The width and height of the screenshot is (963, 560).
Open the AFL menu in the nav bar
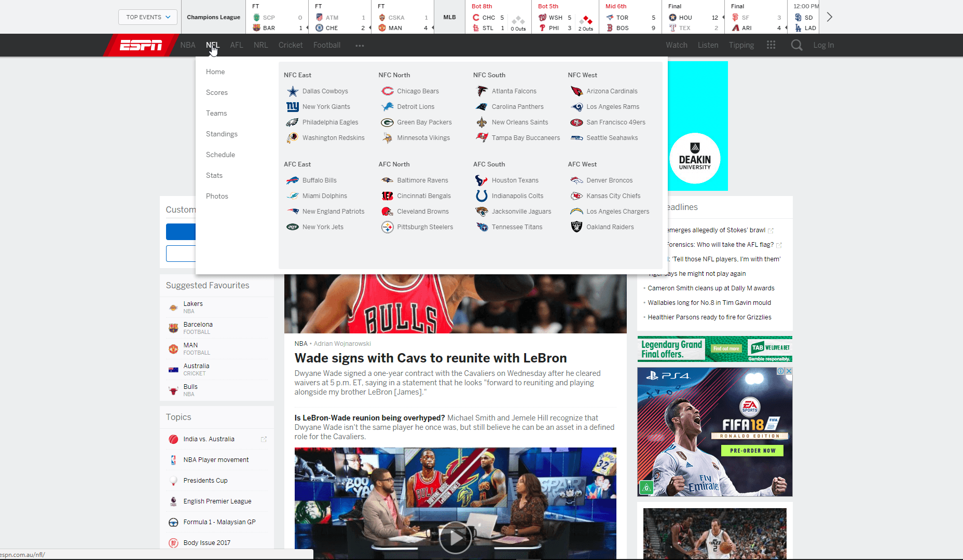coord(237,45)
